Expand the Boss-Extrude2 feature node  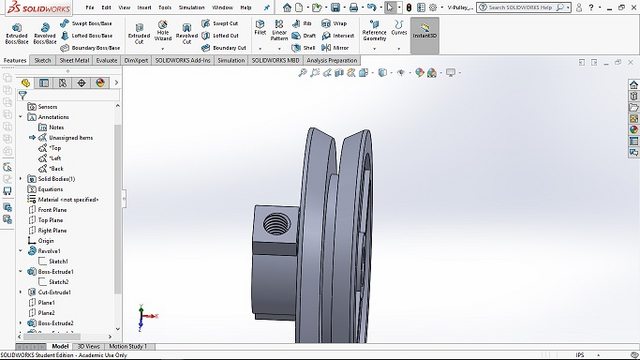tap(21, 323)
